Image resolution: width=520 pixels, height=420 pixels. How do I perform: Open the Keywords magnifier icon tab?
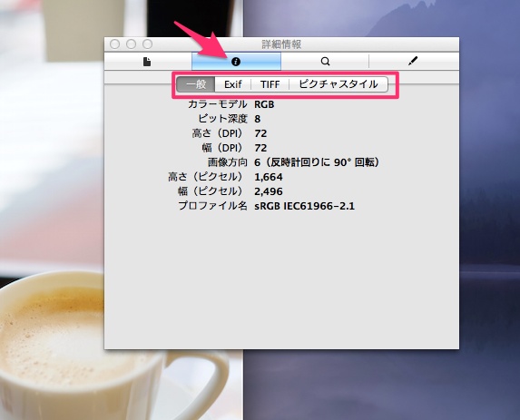(x=325, y=62)
